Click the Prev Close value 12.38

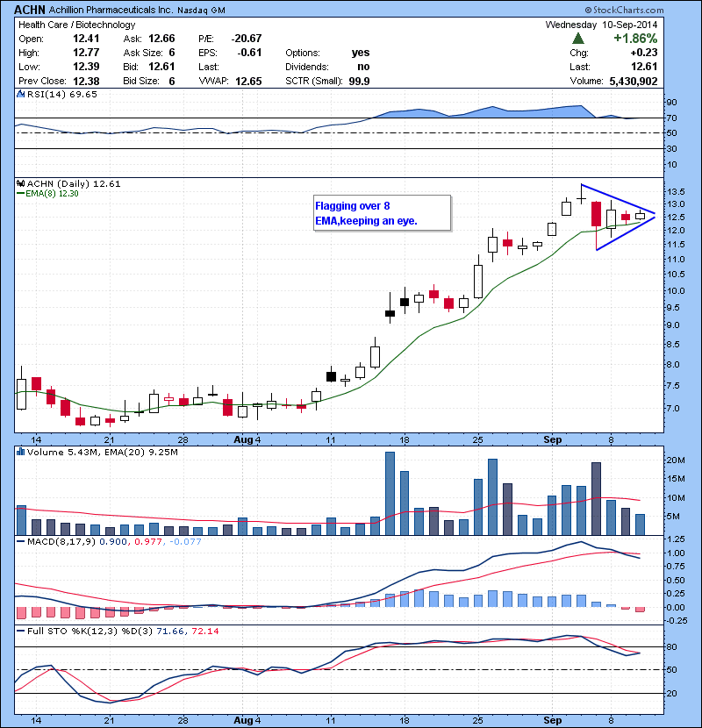pyautogui.click(x=86, y=81)
